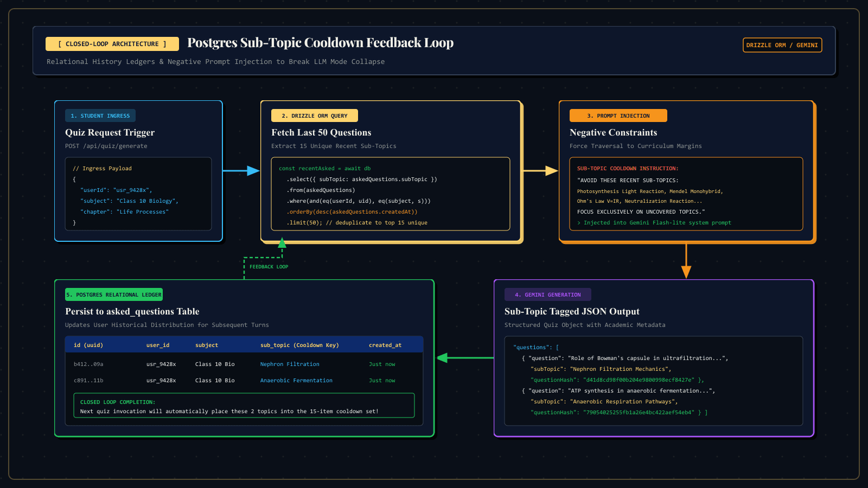This screenshot has width=868, height=488.
Task: Click the "Anaerobic Fermentation" sub-topic cell
Action: pyautogui.click(x=296, y=381)
